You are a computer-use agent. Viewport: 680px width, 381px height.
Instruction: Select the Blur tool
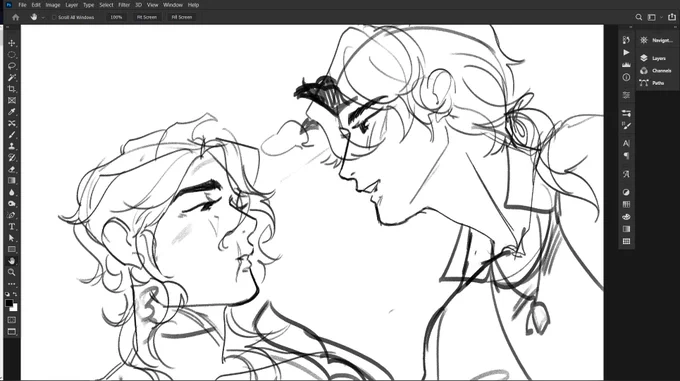[12, 192]
